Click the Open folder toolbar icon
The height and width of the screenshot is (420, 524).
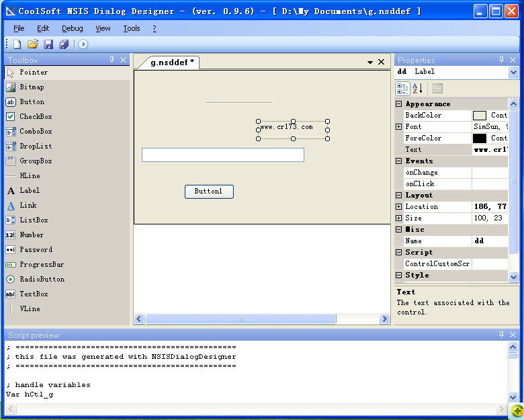click(32, 44)
